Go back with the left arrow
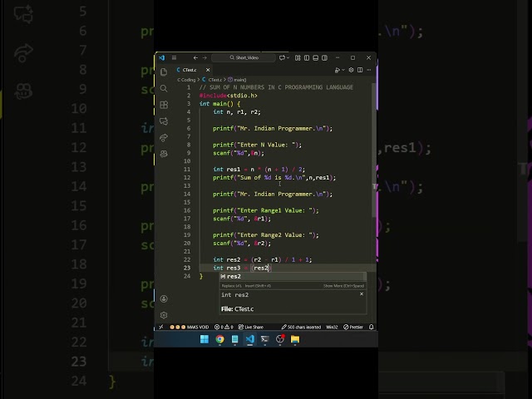Screen dimensions: 532x399 pos(195,57)
